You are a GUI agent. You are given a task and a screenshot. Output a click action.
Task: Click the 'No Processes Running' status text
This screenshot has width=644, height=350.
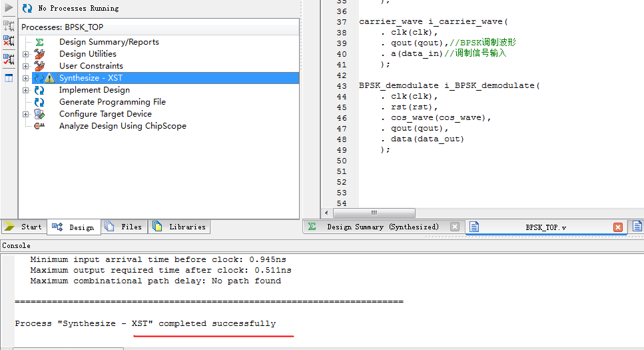click(79, 8)
